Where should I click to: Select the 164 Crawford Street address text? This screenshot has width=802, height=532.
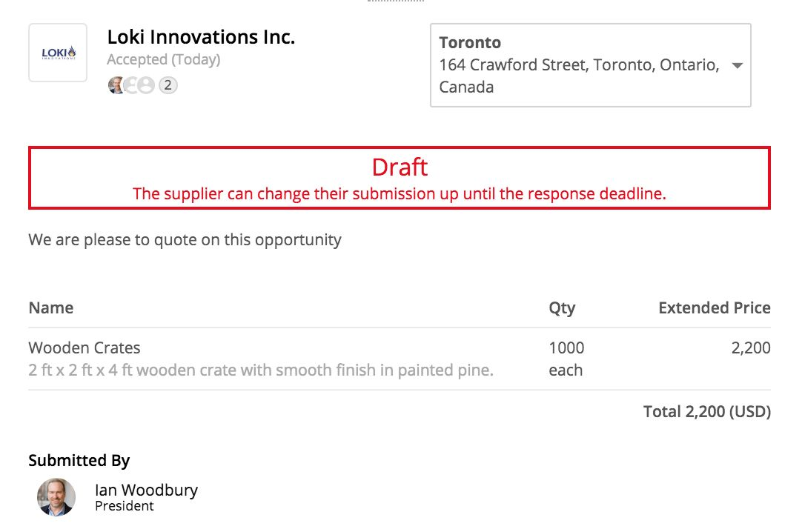579,76
